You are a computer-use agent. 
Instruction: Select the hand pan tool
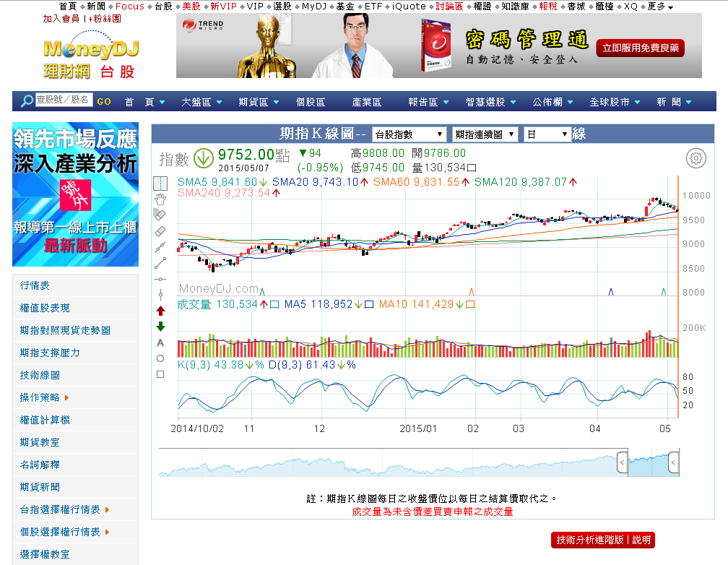click(x=160, y=199)
